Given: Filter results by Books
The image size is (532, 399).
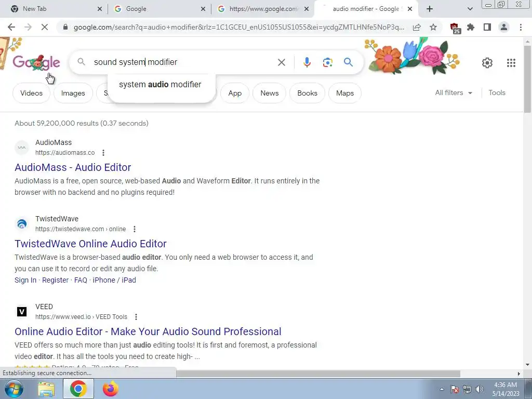Looking at the screenshot, I should 307,93.
